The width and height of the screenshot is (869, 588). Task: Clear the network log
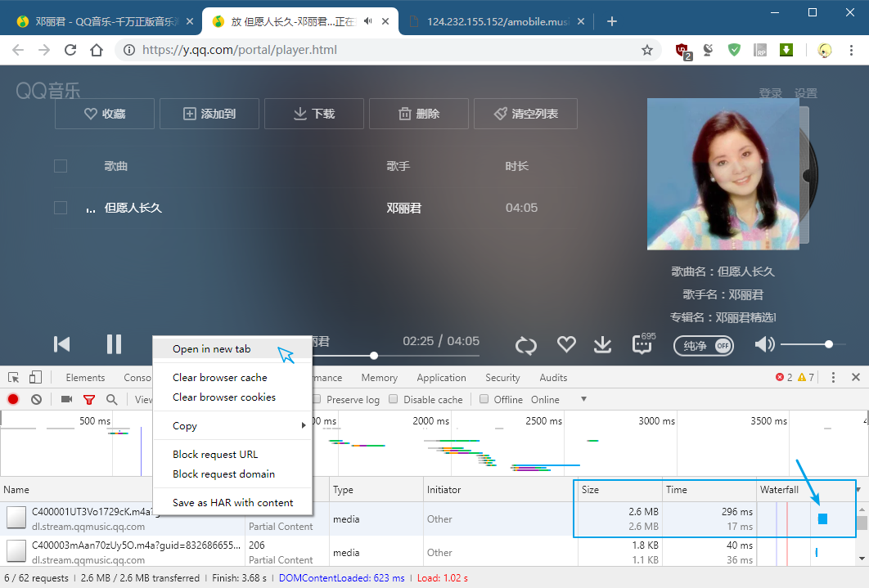click(37, 399)
